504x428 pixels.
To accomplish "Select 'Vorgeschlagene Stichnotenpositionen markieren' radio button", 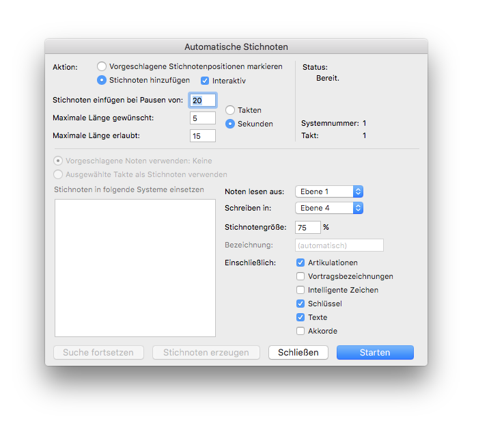I will [102, 66].
